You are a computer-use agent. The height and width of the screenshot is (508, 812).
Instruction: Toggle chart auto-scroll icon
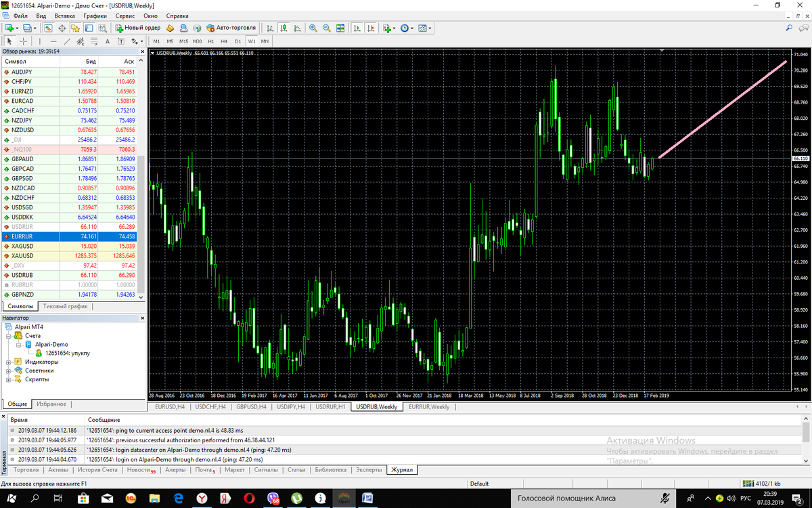[x=357, y=28]
